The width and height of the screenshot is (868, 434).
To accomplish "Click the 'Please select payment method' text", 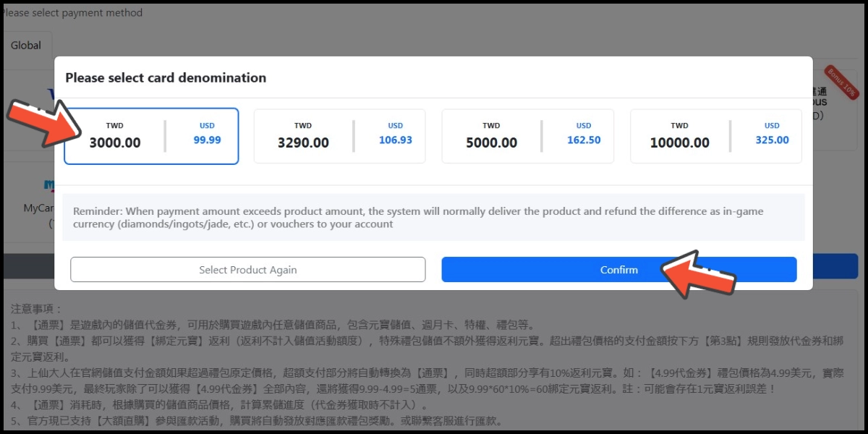I will pyautogui.click(x=72, y=12).
